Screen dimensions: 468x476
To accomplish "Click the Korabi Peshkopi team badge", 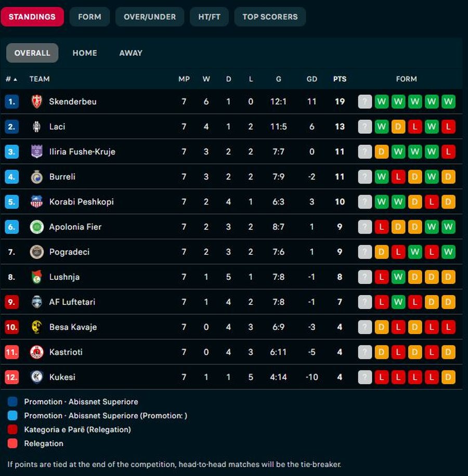I will (36, 202).
